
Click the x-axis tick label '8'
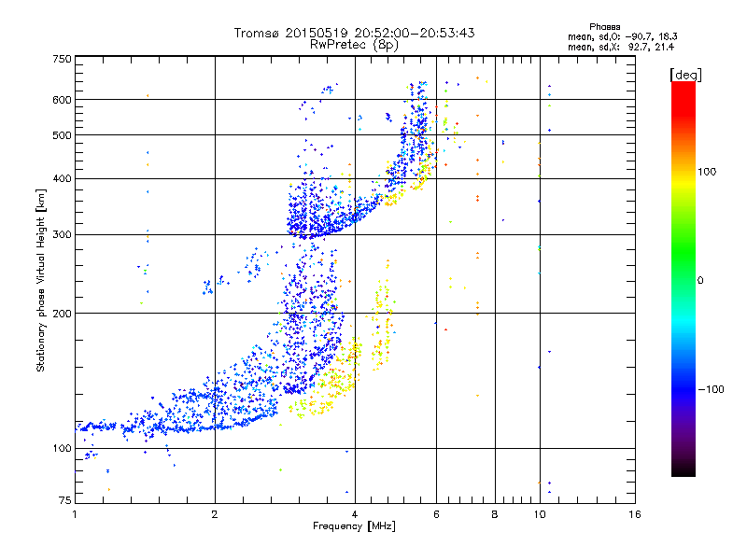[495, 514]
